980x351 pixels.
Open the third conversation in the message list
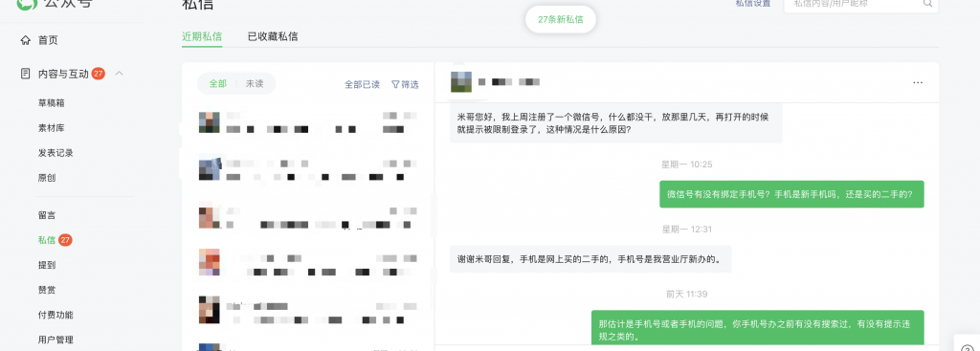point(308,217)
